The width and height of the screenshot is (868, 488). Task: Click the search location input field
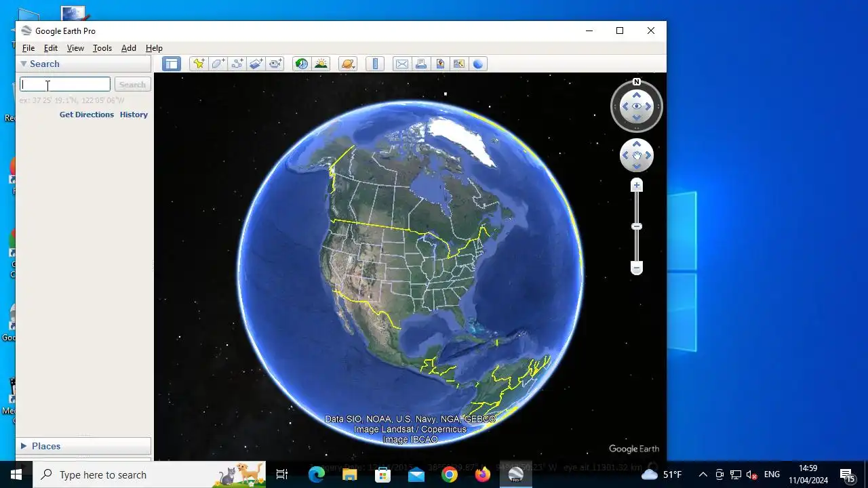(x=65, y=84)
